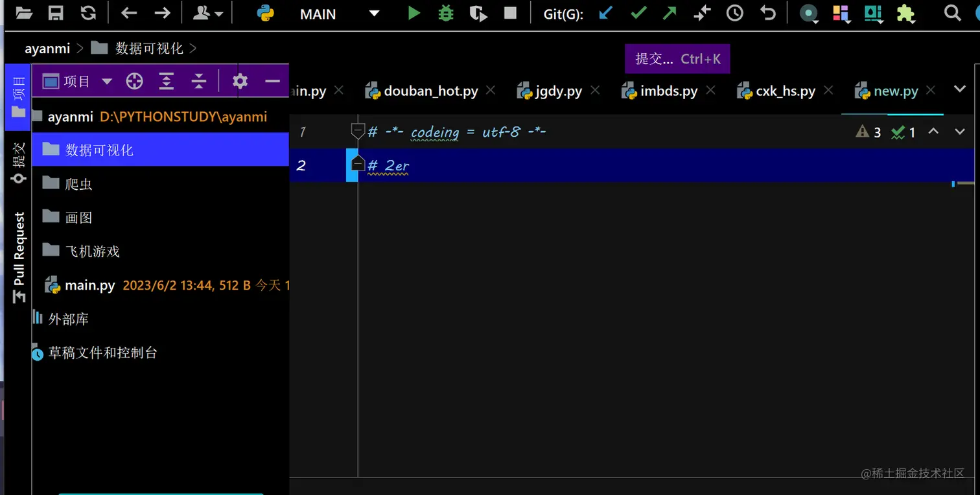Close the jgdy.py tab
Viewport: 980px width, 495px height.
coord(595,91)
